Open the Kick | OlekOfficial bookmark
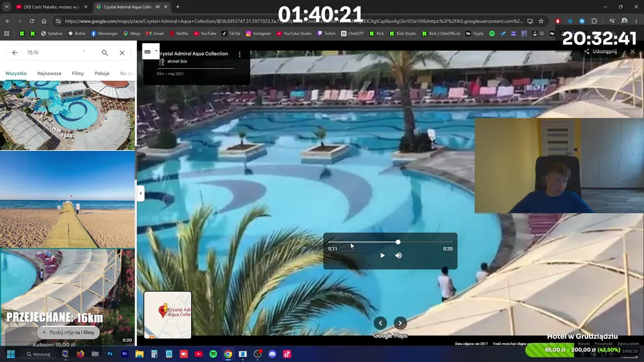This screenshot has height=362, width=644. pos(441,34)
